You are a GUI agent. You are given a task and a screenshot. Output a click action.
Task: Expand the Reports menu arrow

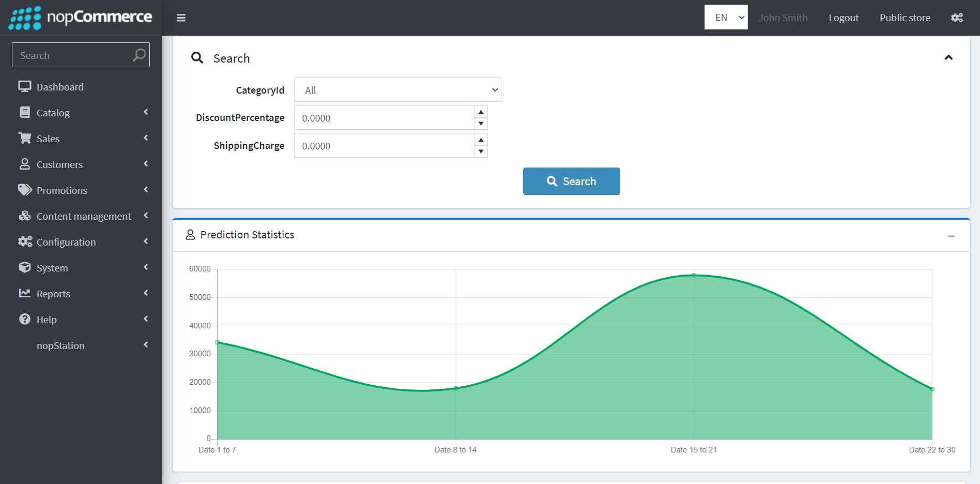[146, 293]
